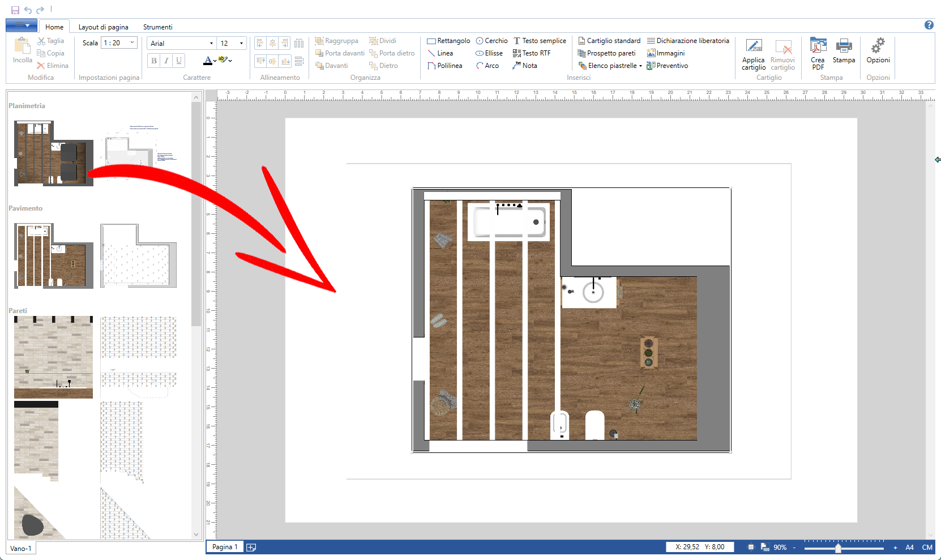Align objects center horizontally
This screenshot has height=560, width=941.
[x=272, y=43]
